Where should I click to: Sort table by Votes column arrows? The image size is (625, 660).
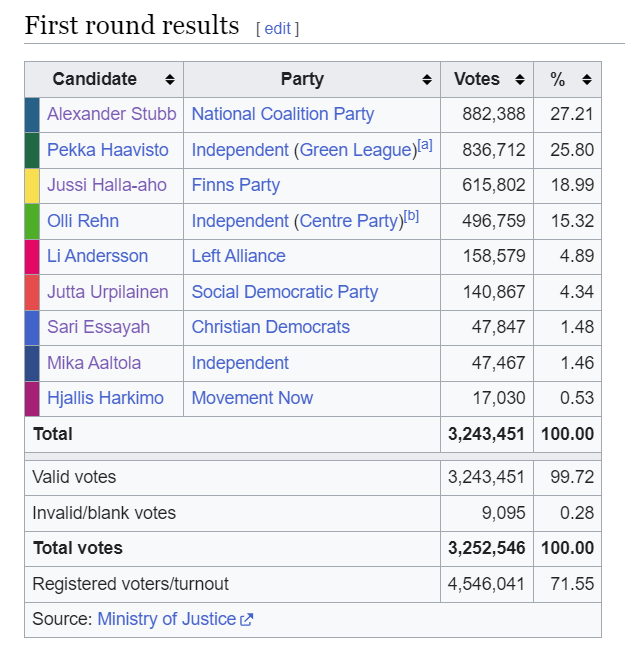520,79
